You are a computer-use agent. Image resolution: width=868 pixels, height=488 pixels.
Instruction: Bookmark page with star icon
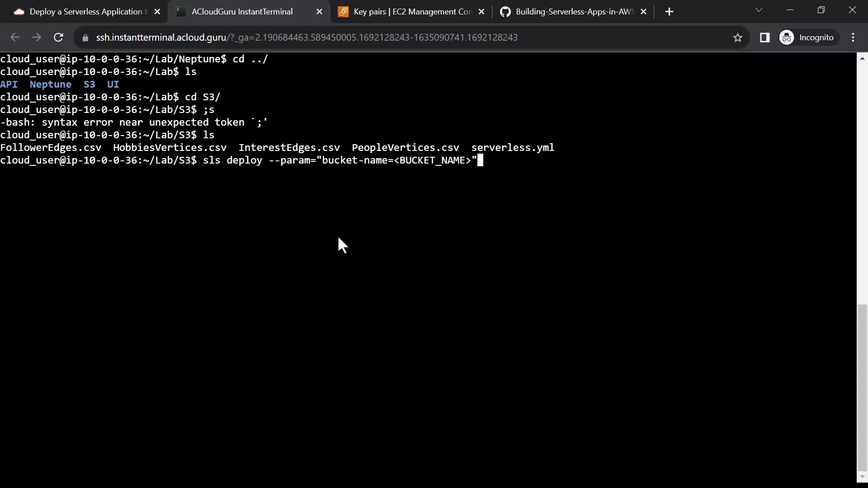[x=738, y=38]
